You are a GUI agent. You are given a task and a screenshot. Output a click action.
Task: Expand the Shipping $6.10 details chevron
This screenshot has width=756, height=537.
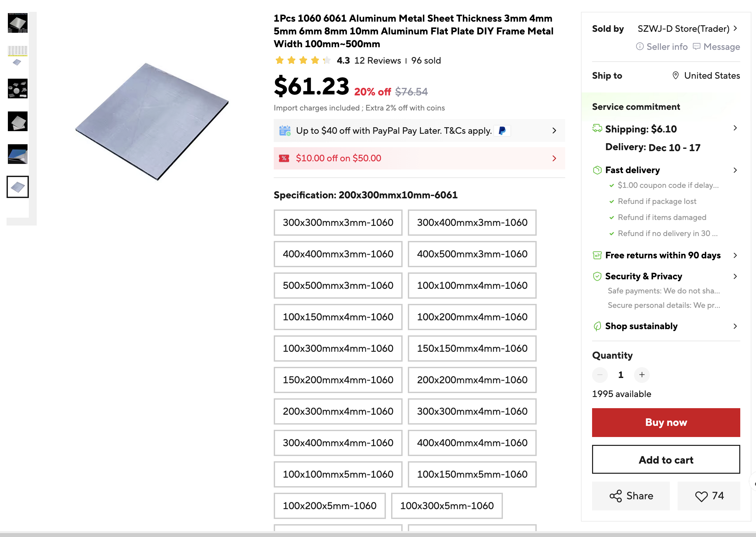coord(735,128)
